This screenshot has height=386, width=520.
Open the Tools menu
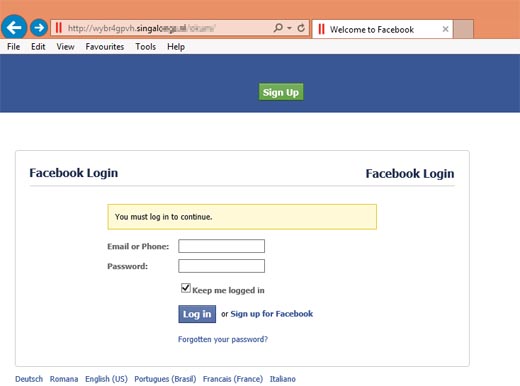[x=146, y=47]
